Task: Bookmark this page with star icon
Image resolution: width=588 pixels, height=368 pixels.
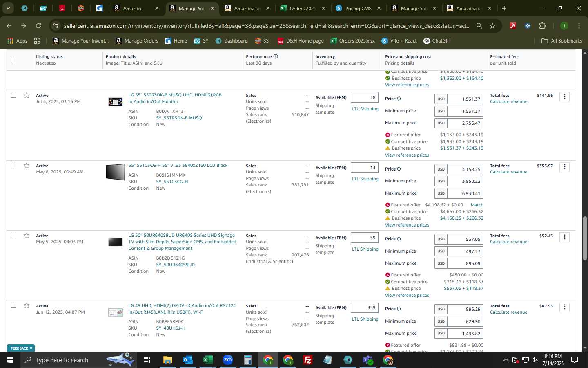Action: coord(492,26)
